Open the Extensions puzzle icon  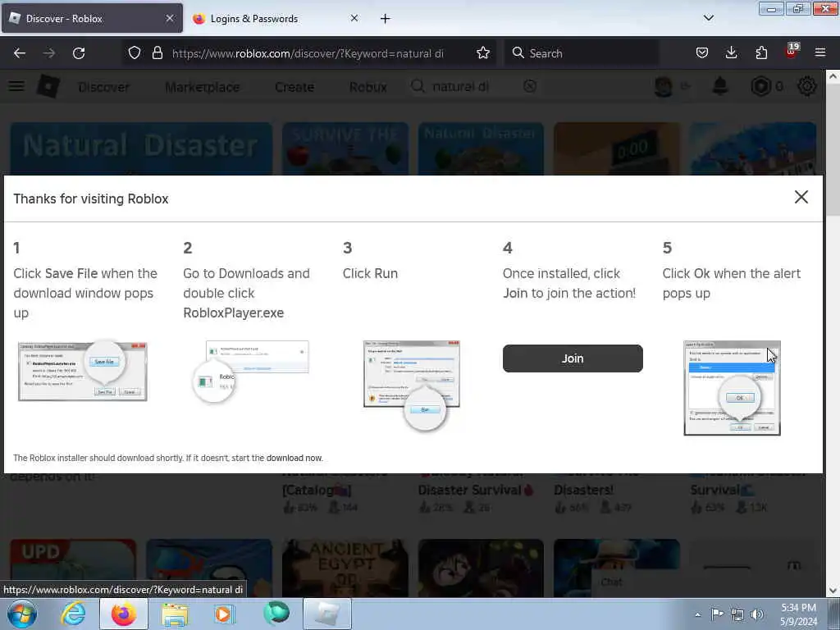click(x=761, y=53)
